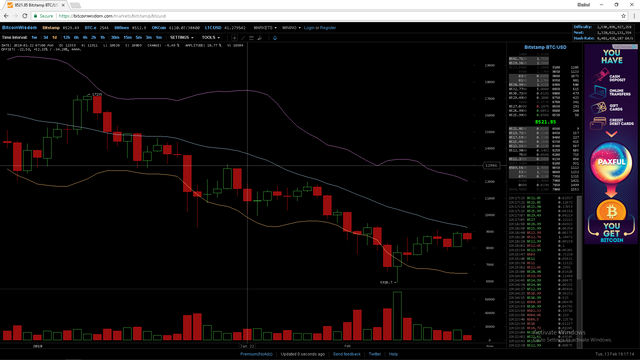
Task: Open the BTC-e market link
Action: point(91,28)
